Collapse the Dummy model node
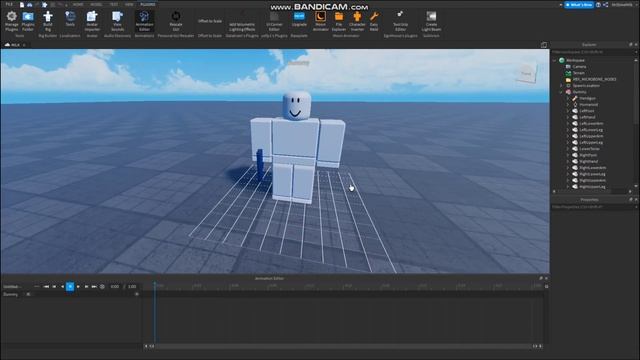This screenshot has height=360, width=640. pos(561,92)
